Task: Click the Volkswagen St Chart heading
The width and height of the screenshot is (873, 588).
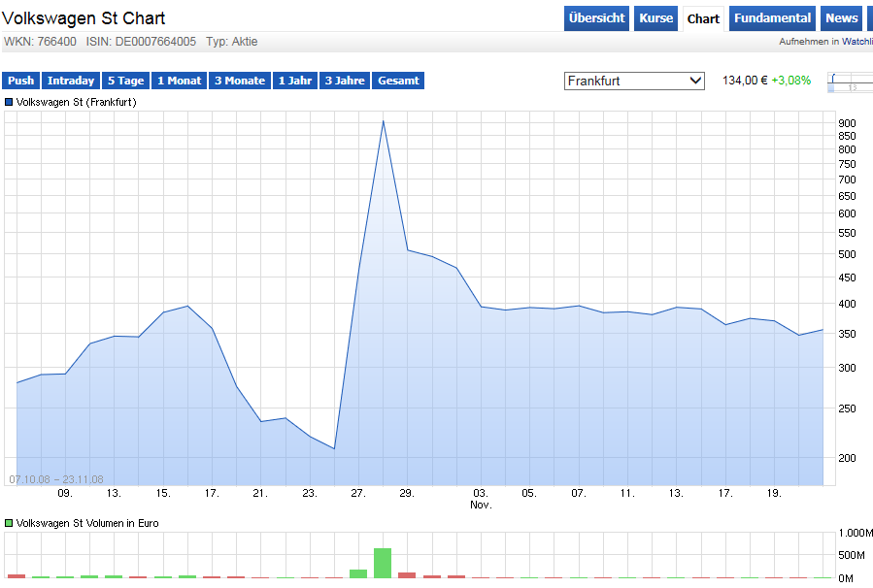Action: [84, 18]
